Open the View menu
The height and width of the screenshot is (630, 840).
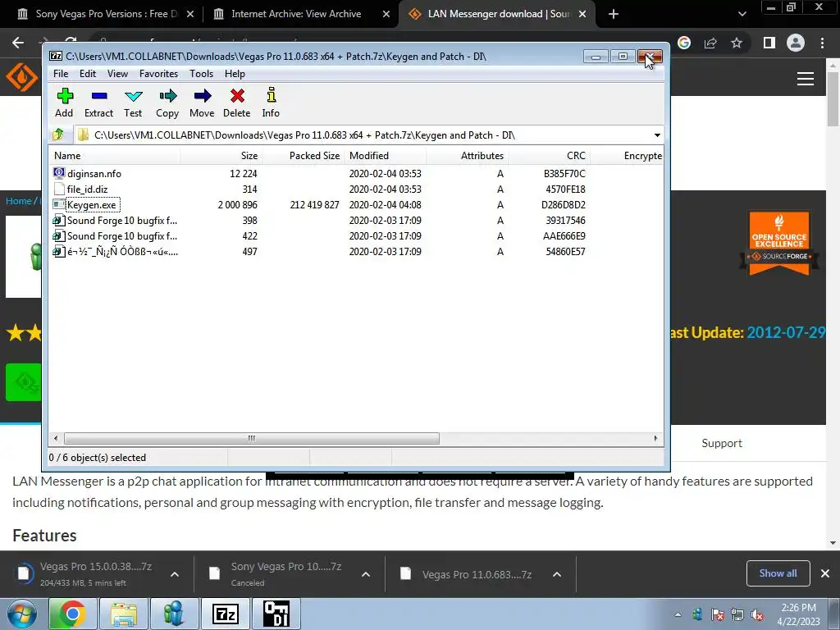[x=117, y=73]
